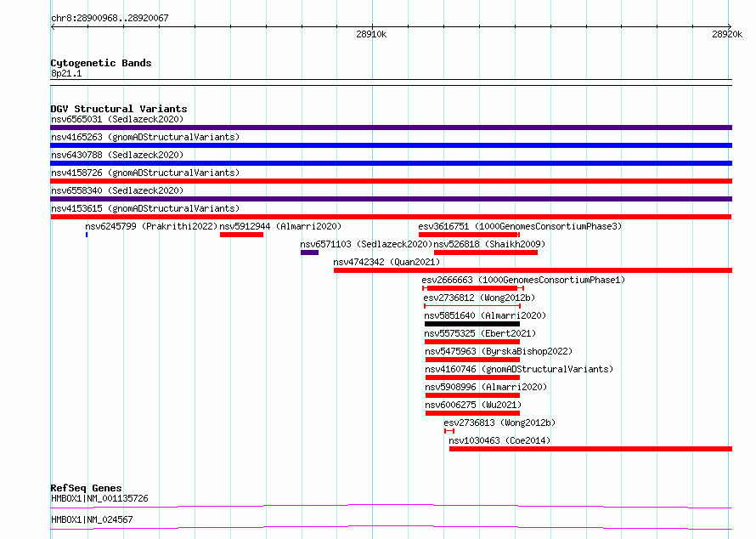Click the nsv5908996 (Almarri2020) label

[486, 387]
